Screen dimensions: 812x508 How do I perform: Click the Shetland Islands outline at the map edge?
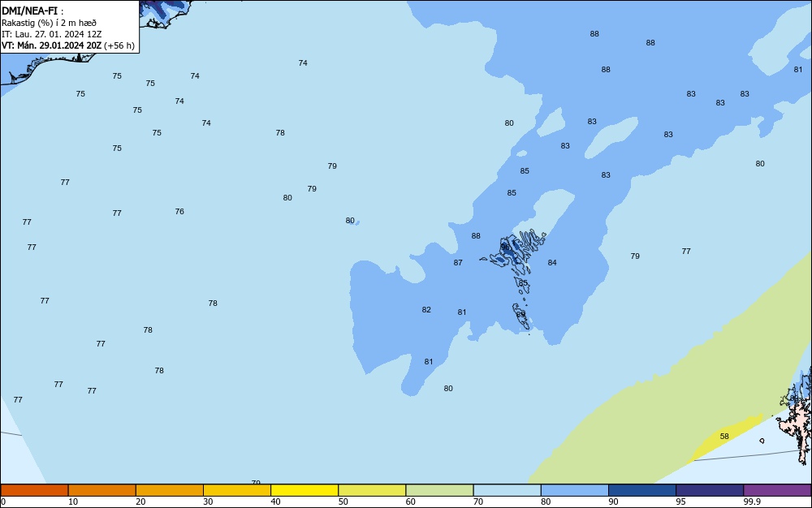797,414
